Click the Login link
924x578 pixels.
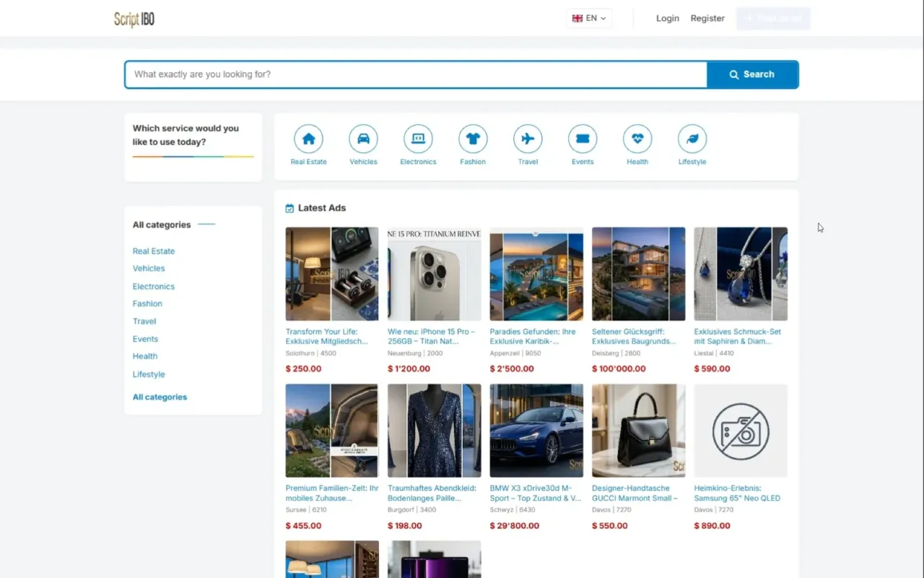(668, 18)
